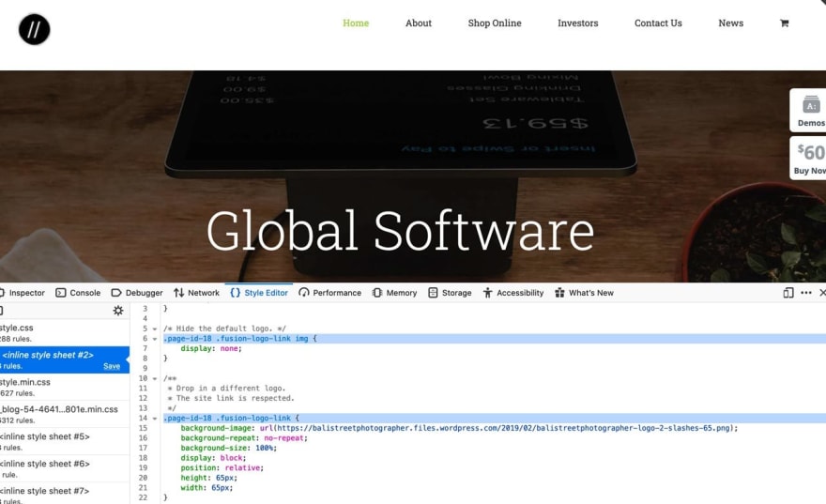Image resolution: width=826 pixels, height=504 pixels.
Task: Toggle responsive design mode icon
Action: coord(788,293)
